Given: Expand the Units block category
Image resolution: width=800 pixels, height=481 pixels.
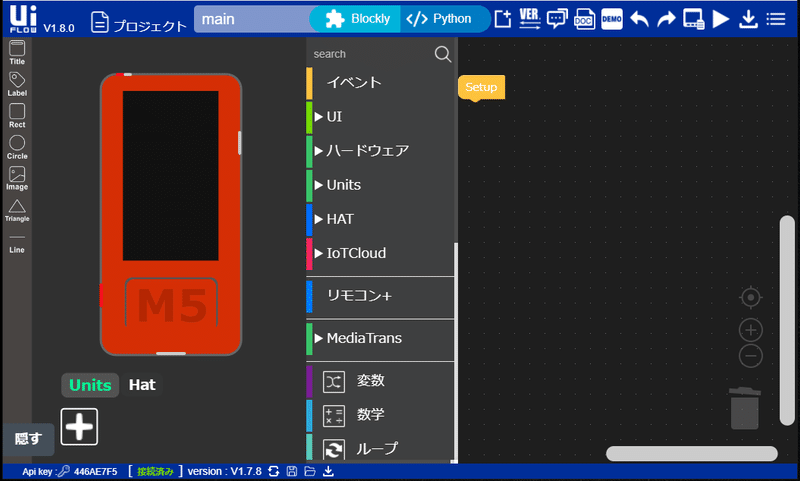Looking at the screenshot, I should pyautogui.click(x=380, y=185).
